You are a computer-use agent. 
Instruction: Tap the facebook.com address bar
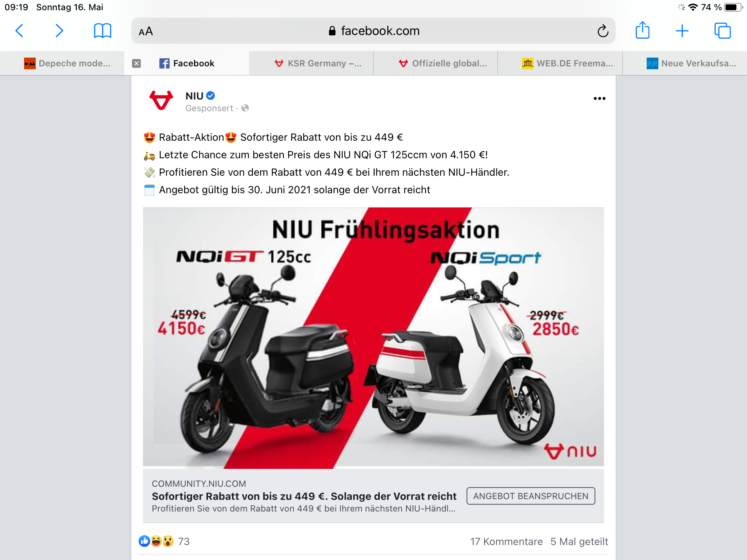point(373,31)
